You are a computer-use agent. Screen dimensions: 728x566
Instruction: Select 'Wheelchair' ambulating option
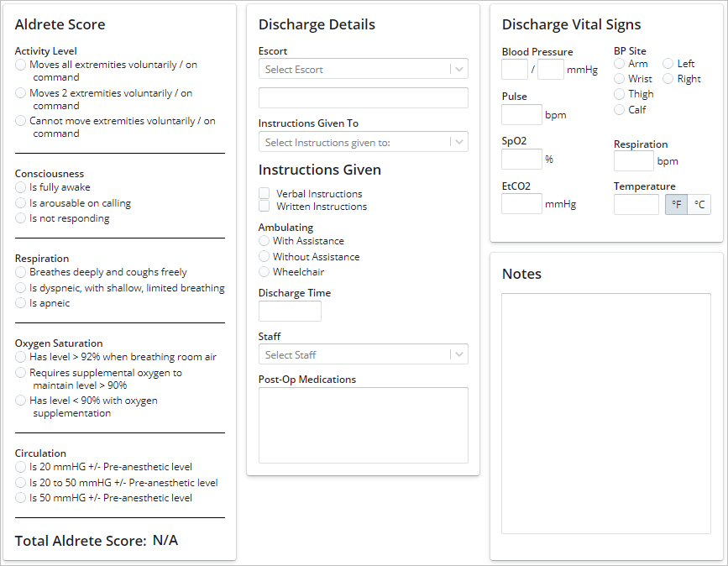click(x=264, y=272)
